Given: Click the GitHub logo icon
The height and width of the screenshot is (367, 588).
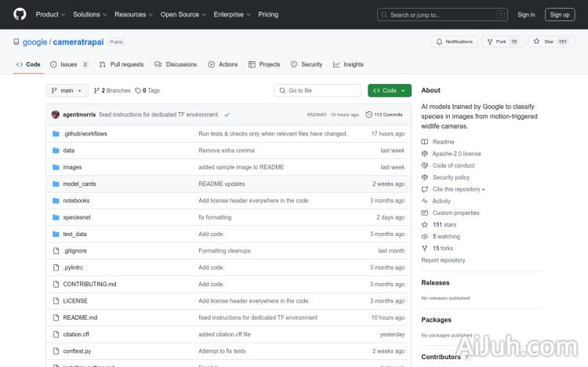Looking at the screenshot, I should coord(20,14).
